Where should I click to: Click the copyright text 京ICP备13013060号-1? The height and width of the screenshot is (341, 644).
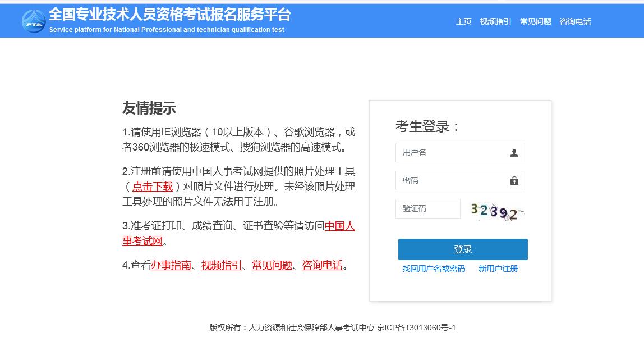(x=416, y=328)
